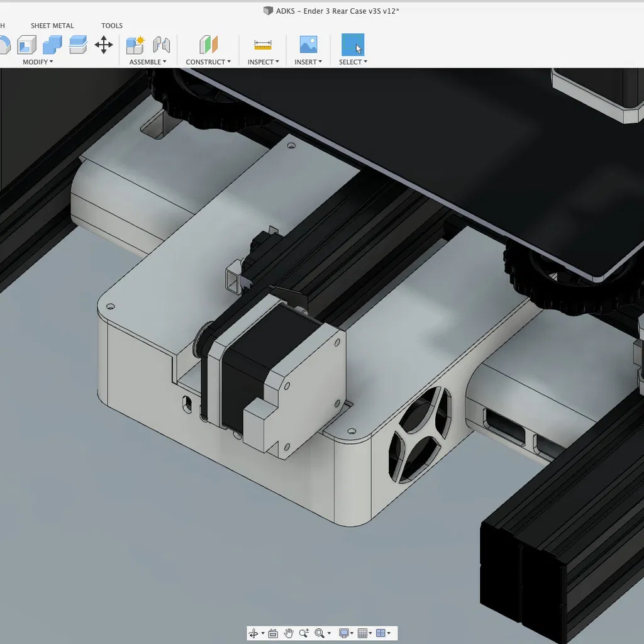Click the Combine bodies tool icon
This screenshot has height=644, width=644.
point(52,45)
